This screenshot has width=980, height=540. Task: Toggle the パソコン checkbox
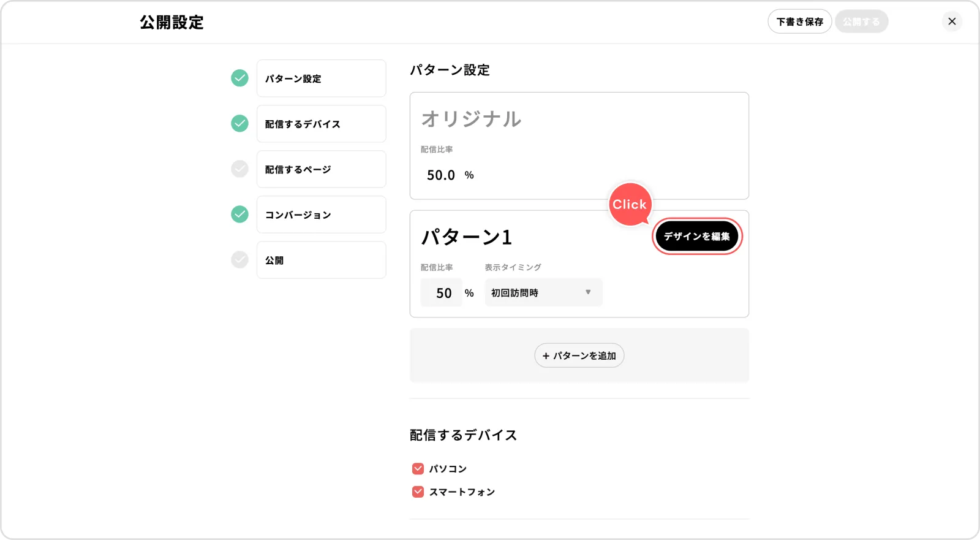pos(418,469)
